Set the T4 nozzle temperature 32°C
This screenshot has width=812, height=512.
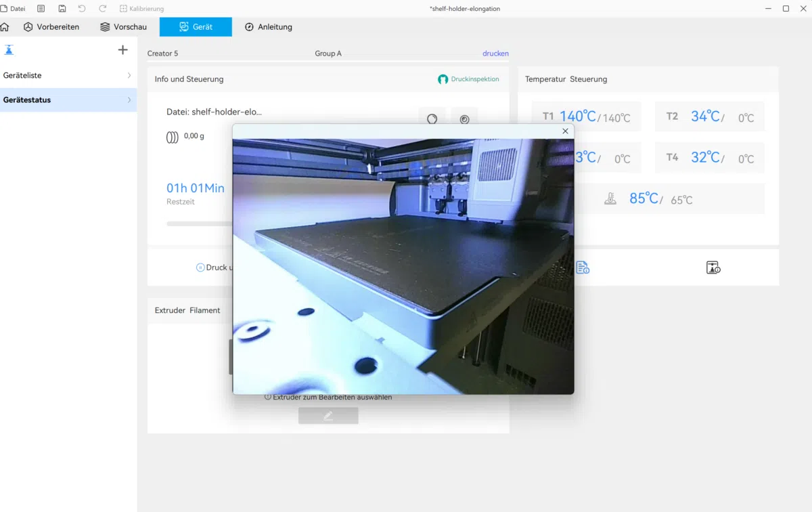coord(710,158)
